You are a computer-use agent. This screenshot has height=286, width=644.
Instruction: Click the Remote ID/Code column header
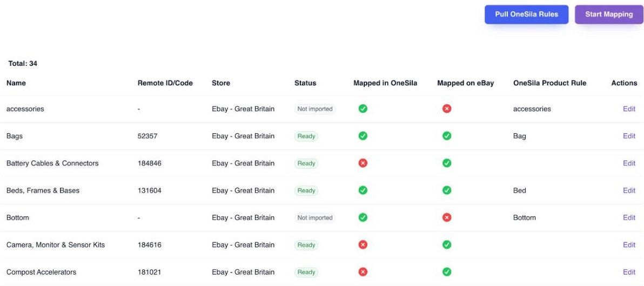165,83
